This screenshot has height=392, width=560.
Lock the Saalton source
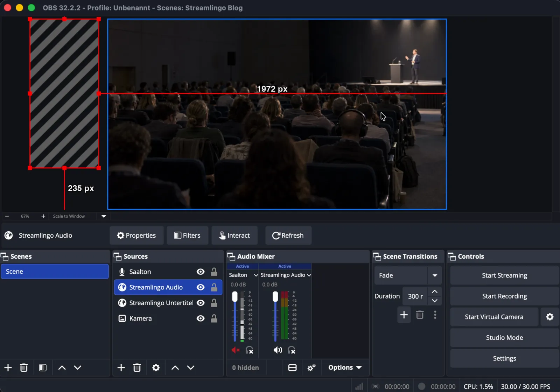[x=214, y=272]
